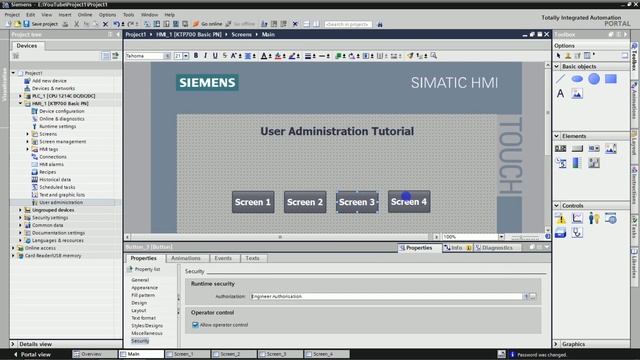Open Screen_2 editor tab in taskbar

233,354
